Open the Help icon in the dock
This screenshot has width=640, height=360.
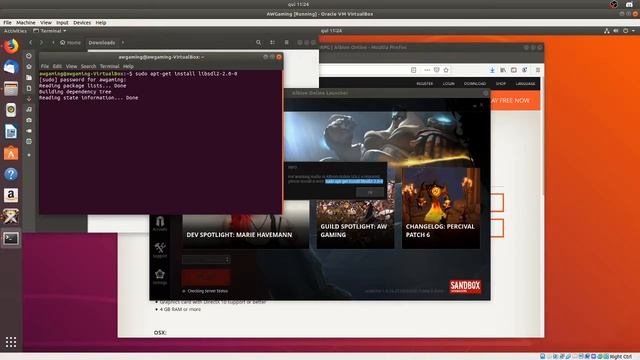coord(11,174)
